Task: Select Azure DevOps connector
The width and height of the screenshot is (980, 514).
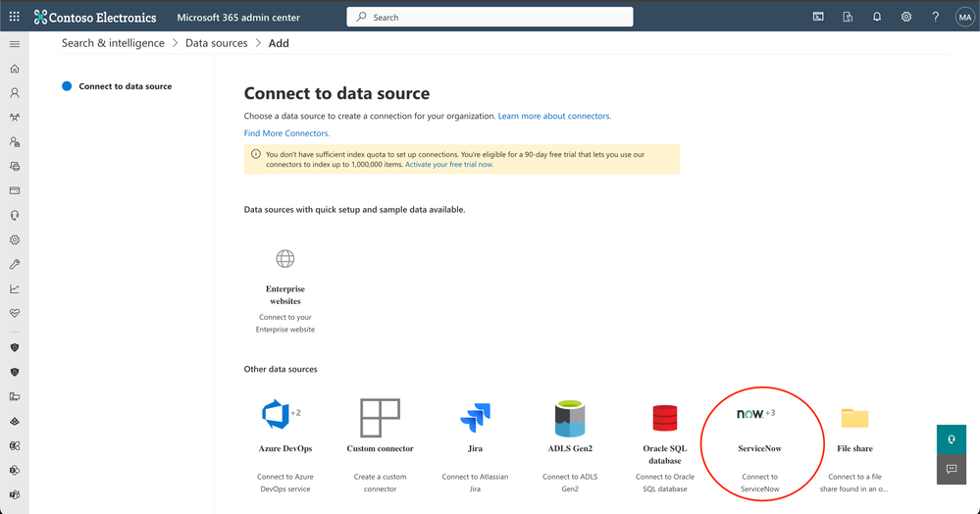Action: point(285,446)
